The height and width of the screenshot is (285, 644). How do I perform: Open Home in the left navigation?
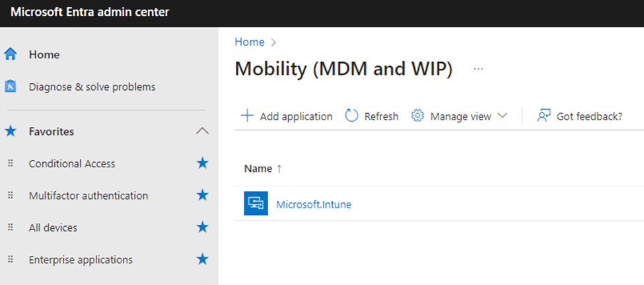(44, 55)
